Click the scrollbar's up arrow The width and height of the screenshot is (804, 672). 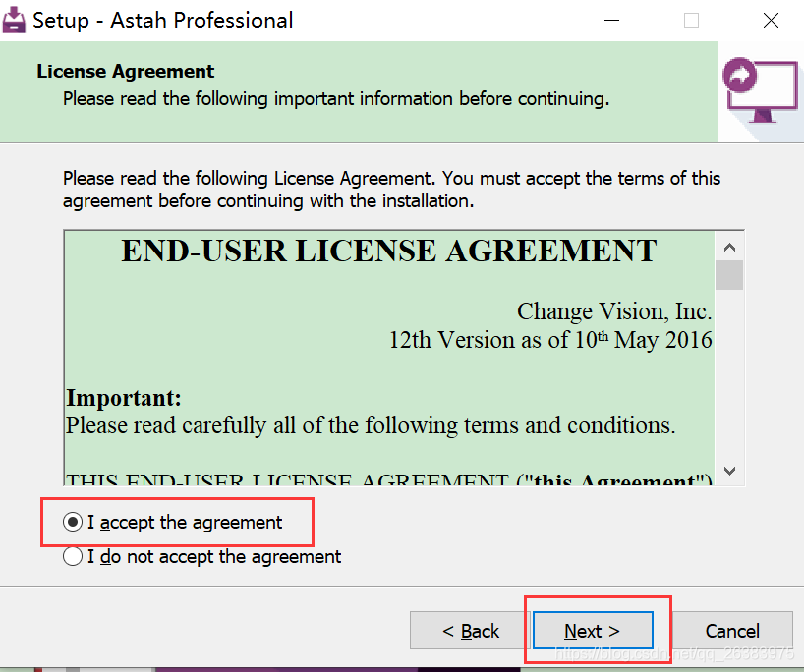pyautogui.click(x=729, y=247)
